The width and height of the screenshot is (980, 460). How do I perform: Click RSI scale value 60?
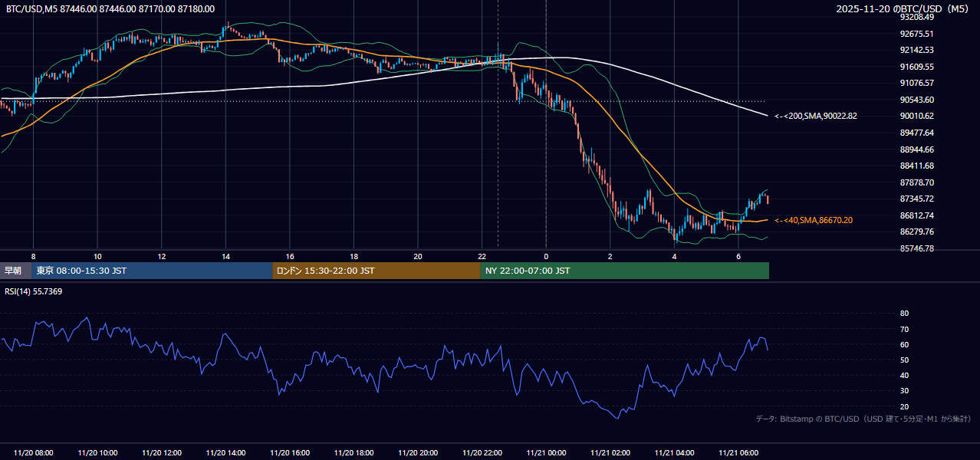pyautogui.click(x=905, y=344)
